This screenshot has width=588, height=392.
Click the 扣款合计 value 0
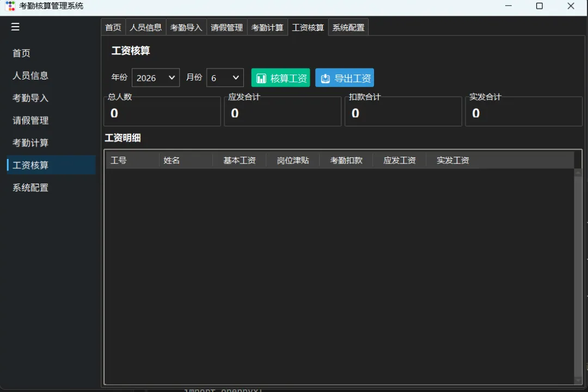pos(356,113)
